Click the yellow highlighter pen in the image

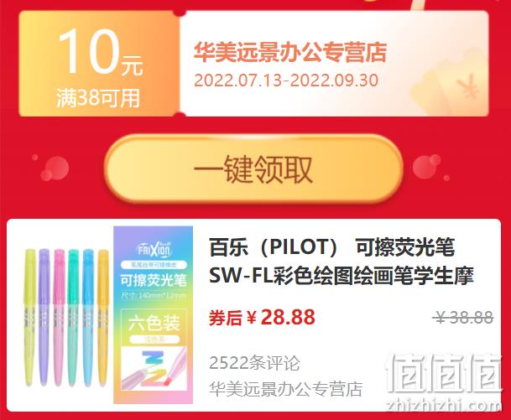[x=30, y=318]
